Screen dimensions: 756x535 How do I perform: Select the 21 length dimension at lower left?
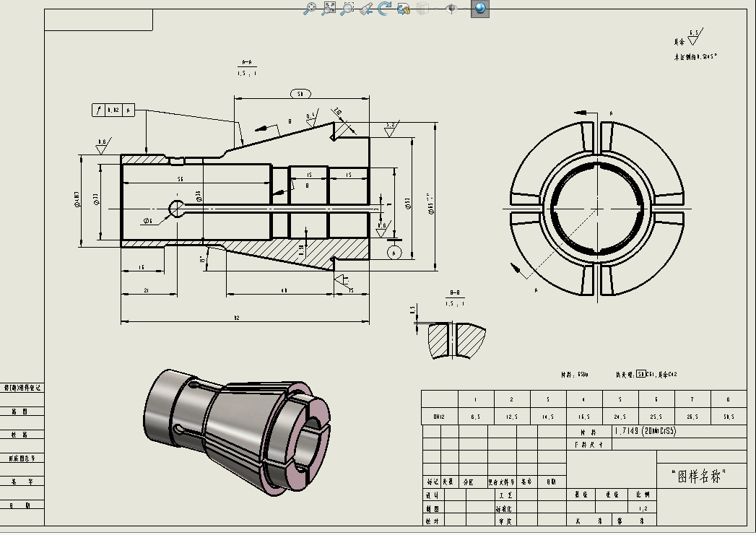146,290
